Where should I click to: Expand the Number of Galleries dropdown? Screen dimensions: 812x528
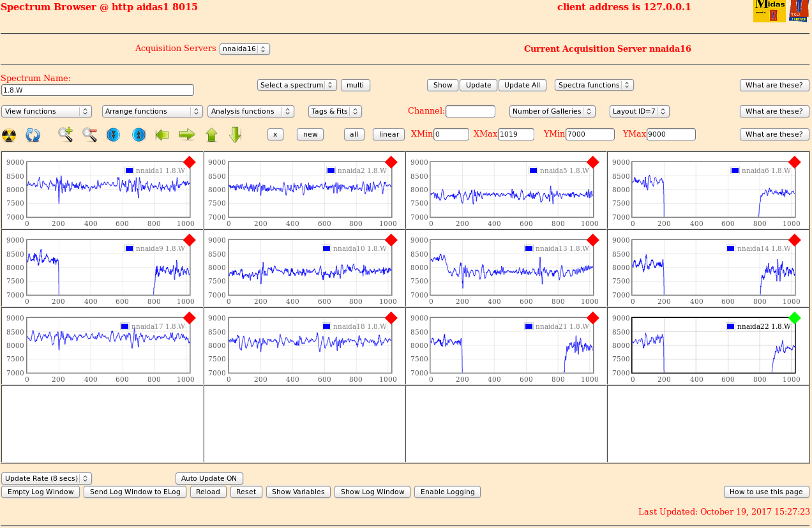click(552, 111)
